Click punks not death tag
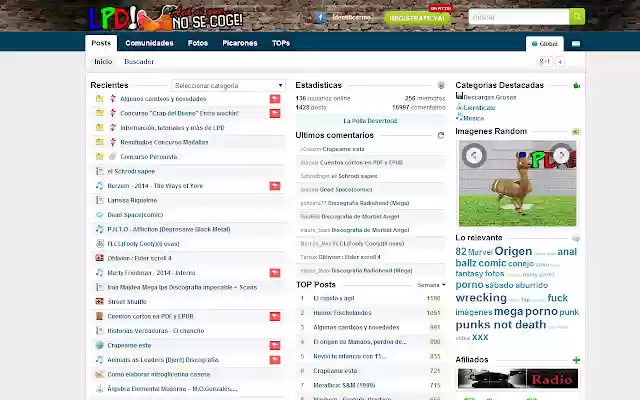This screenshot has width=640, height=400. coord(501,324)
